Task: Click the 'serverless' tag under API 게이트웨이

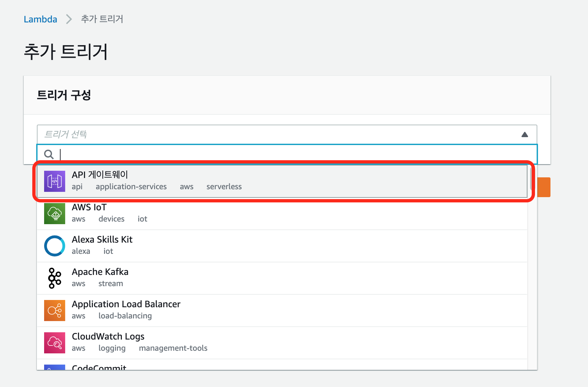Action: pos(224,187)
